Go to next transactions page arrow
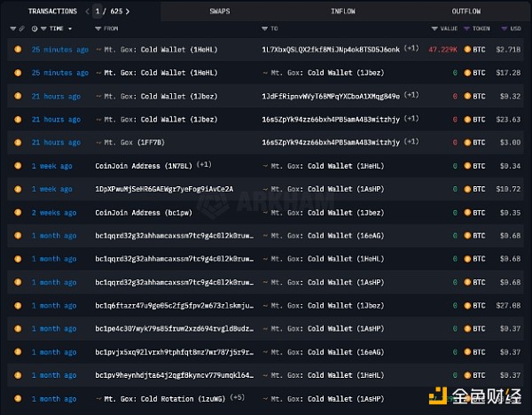 128,12
